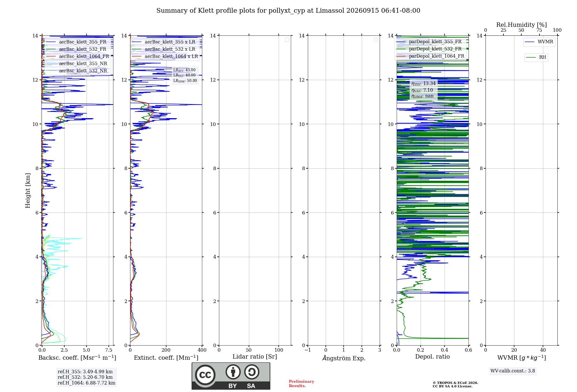Screen dimensions: 577x392
Task: Click legend entry aerBsc_klett_355_FR
Action: pos(77,42)
